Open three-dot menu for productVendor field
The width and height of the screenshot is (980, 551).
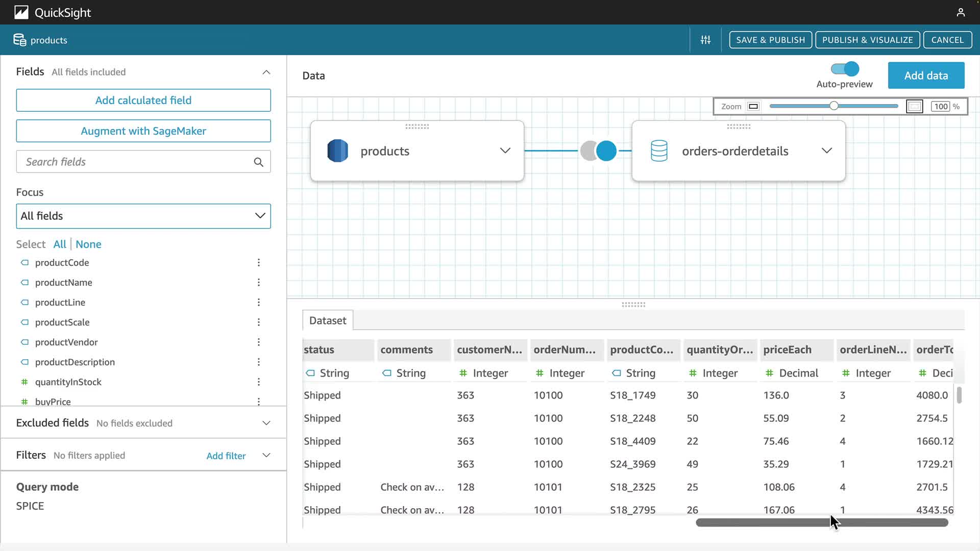259,342
